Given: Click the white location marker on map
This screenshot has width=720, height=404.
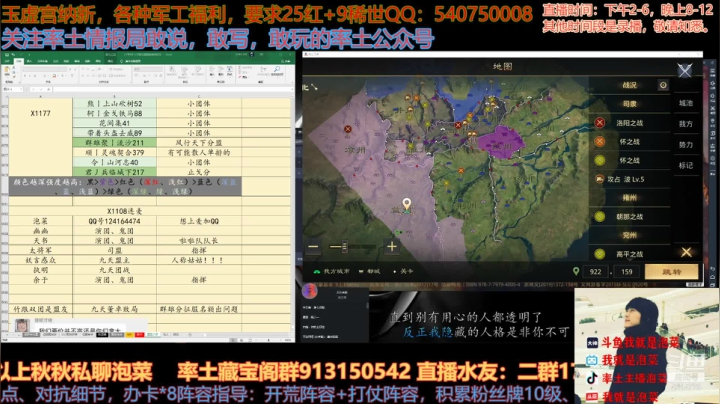Looking at the screenshot, I should (x=406, y=203).
